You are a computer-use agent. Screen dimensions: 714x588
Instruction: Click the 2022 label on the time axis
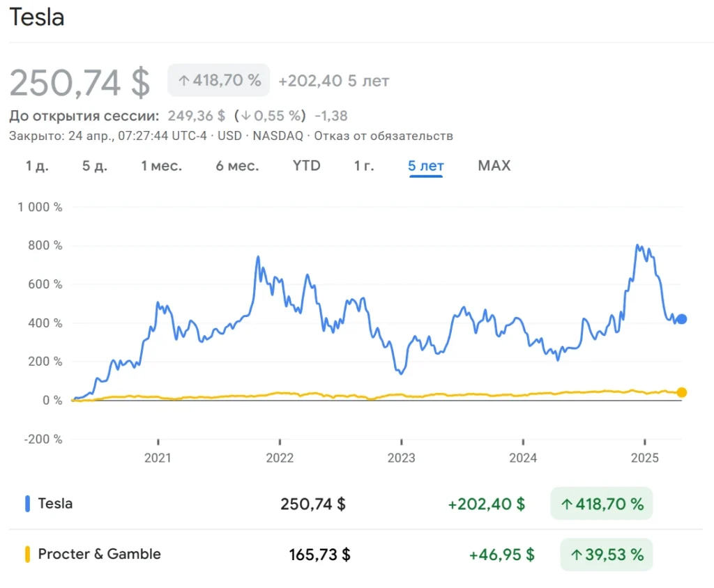[x=280, y=458]
